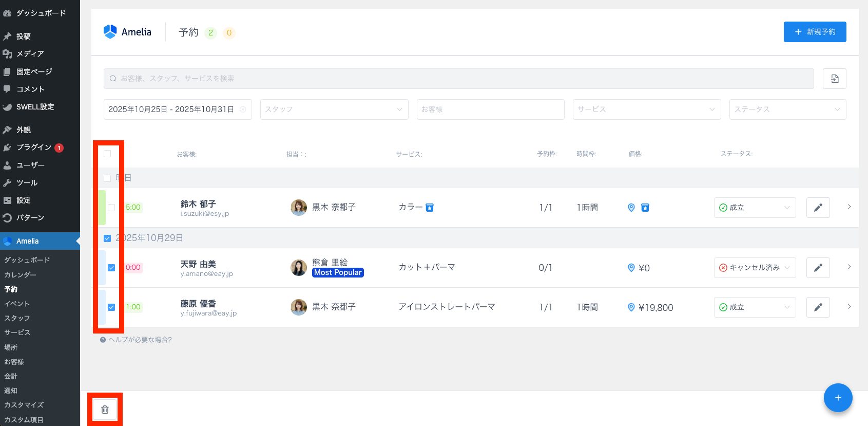Click the trash delete icon at bottom
The height and width of the screenshot is (426, 868).
pyautogui.click(x=105, y=410)
